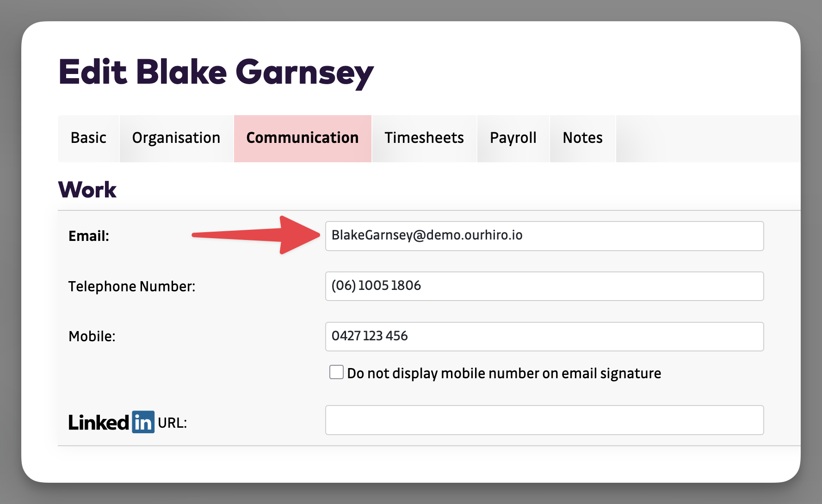
Task: Open the Basic tab
Action: pos(88,138)
